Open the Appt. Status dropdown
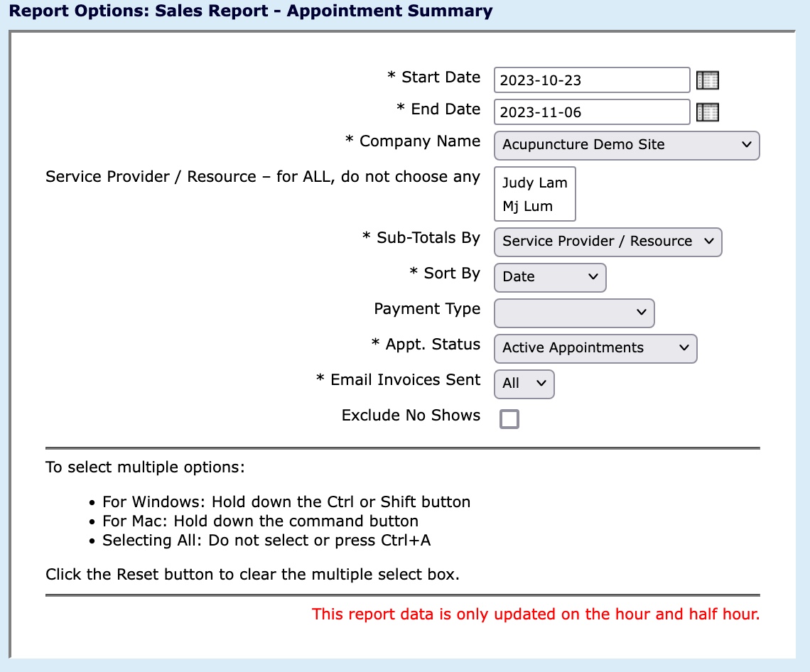810x672 pixels. coord(595,348)
